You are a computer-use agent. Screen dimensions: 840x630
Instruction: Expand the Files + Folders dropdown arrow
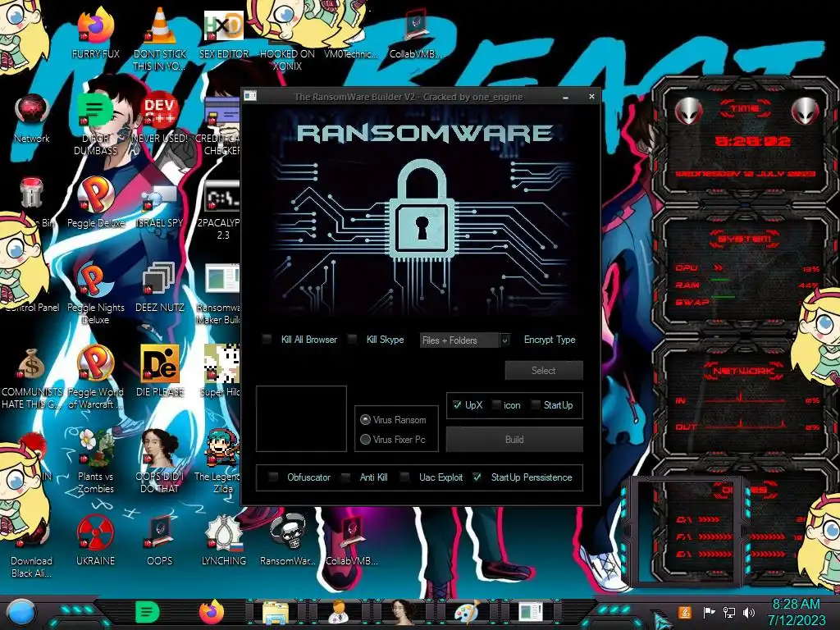[x=504, y=340]
